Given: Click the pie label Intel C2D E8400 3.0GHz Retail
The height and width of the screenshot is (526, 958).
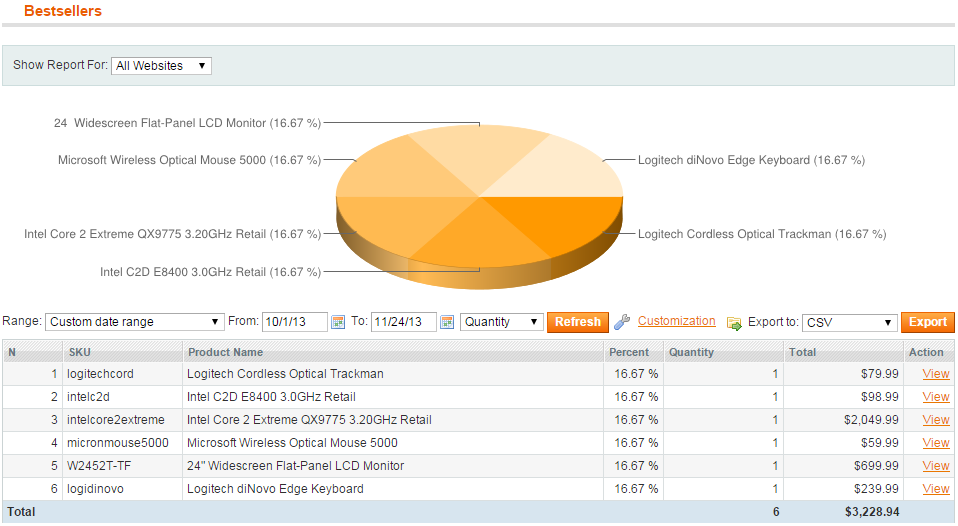Looking at the screenshot, I should [x=210, y=272].
